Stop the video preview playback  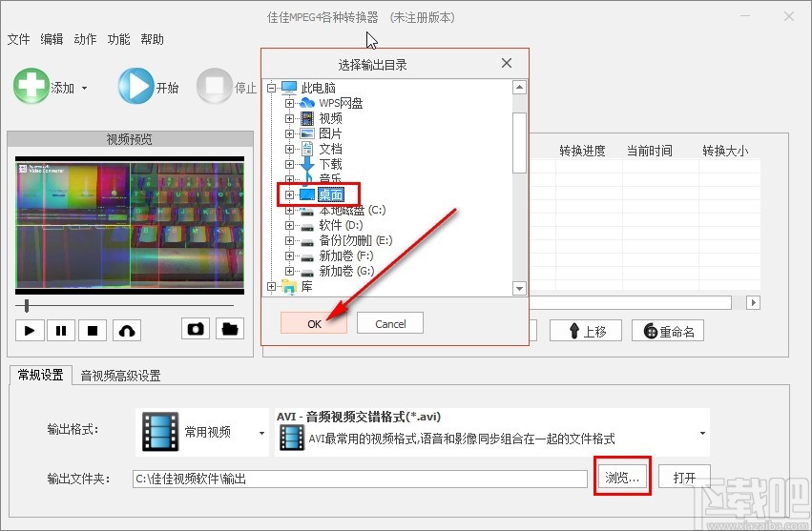coord(93,330)
